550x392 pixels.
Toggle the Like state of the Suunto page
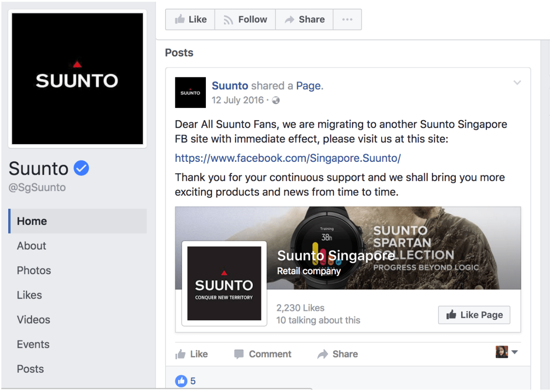[190, 19]
